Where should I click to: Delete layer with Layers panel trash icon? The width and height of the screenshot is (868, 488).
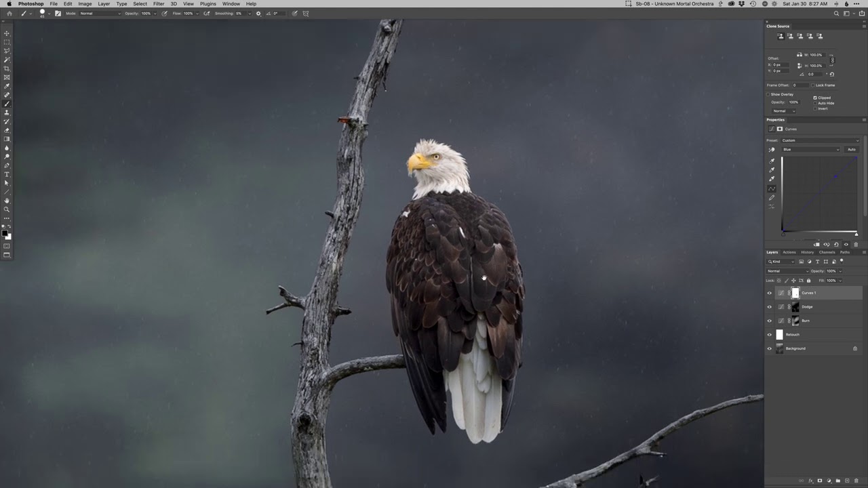[856, 481]
